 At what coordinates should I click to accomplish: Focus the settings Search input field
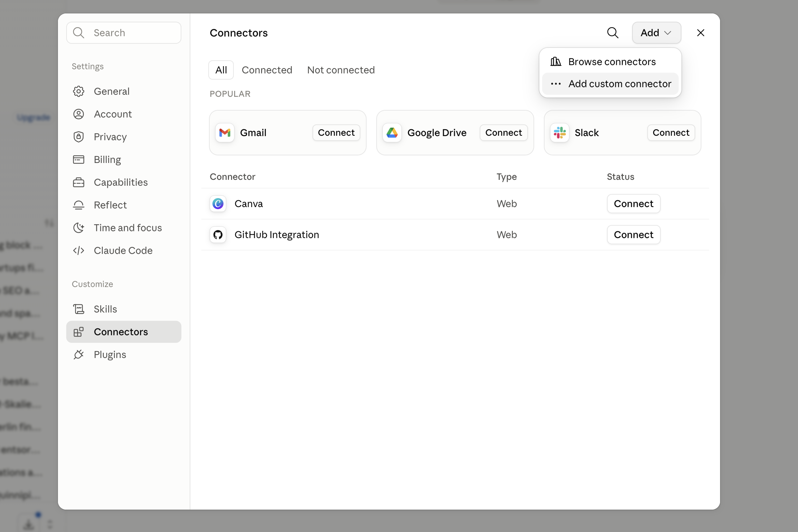pyautogui.click(x=124, y=33)
